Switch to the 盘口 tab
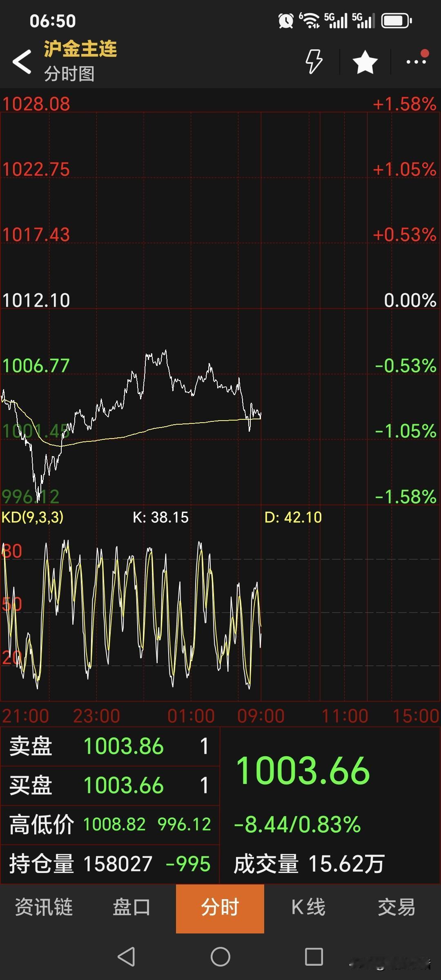This screenshot has height=980, width=441. click(x=131, y=907)
